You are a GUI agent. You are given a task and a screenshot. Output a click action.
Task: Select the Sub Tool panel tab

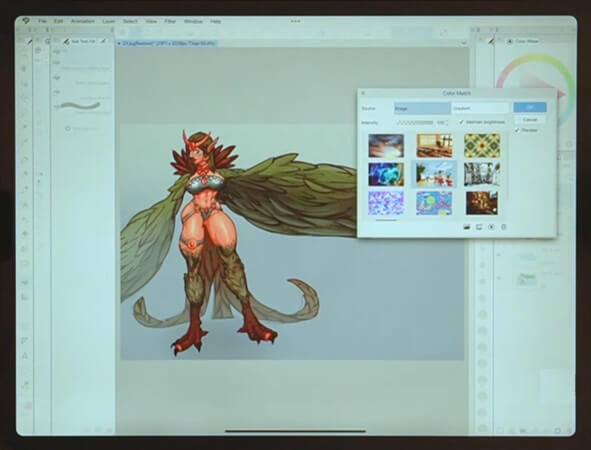[x=80, y=41]
